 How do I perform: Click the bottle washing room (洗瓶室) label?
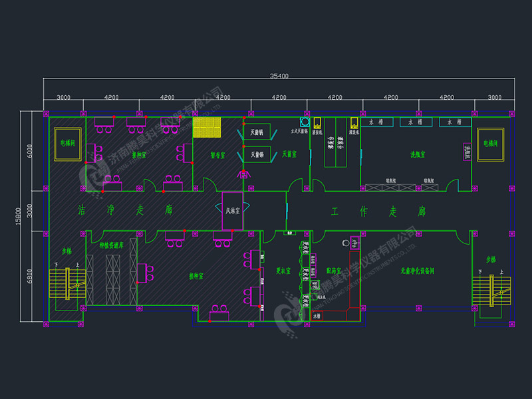pyautogui.click(x=418, y=154)
